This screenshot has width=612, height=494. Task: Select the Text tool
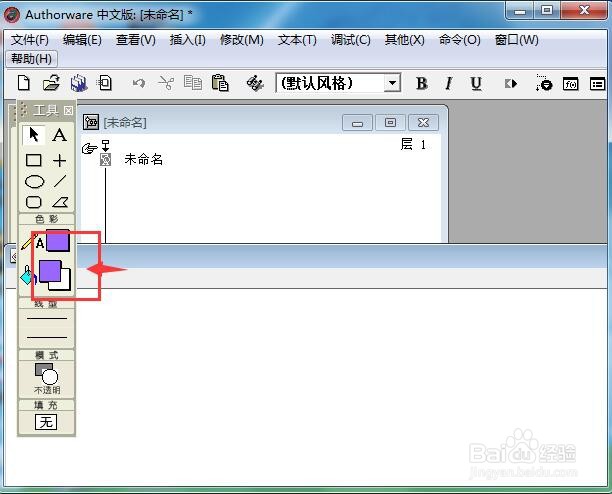click(59, 135)
